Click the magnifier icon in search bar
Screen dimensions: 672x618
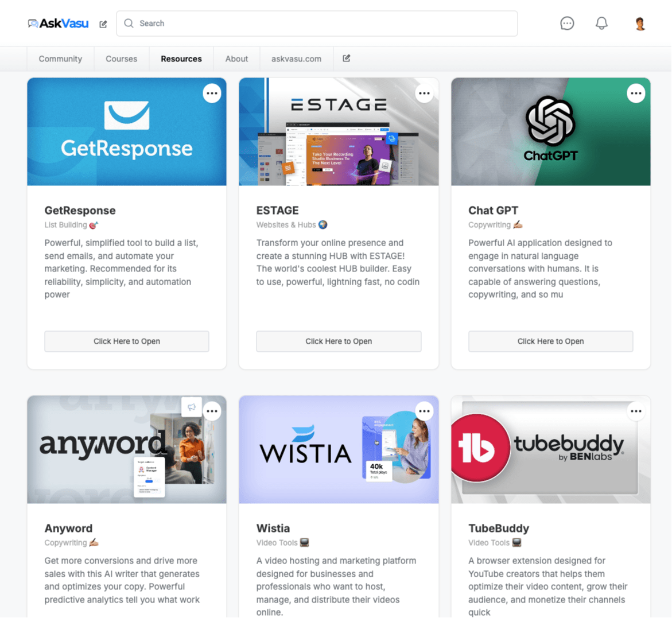pyautogui.click(x=129, y=23)
